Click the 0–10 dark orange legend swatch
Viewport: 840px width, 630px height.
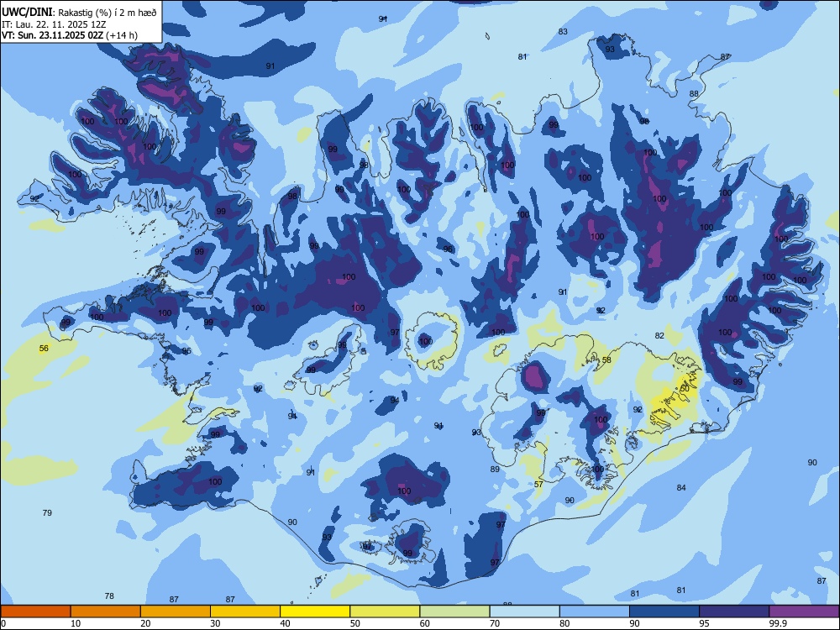click(35, 612)
